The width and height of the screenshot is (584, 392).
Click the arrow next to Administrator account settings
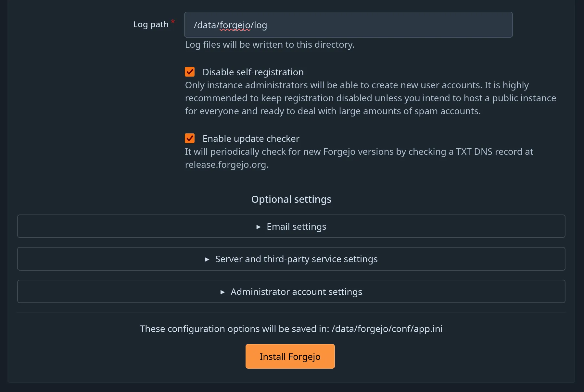[223, 292]
